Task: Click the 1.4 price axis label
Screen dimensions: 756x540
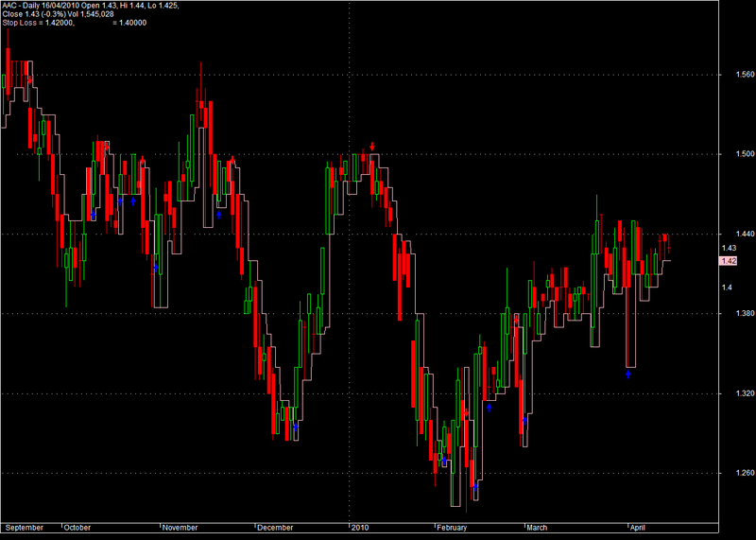Action: tap(727, 287)
